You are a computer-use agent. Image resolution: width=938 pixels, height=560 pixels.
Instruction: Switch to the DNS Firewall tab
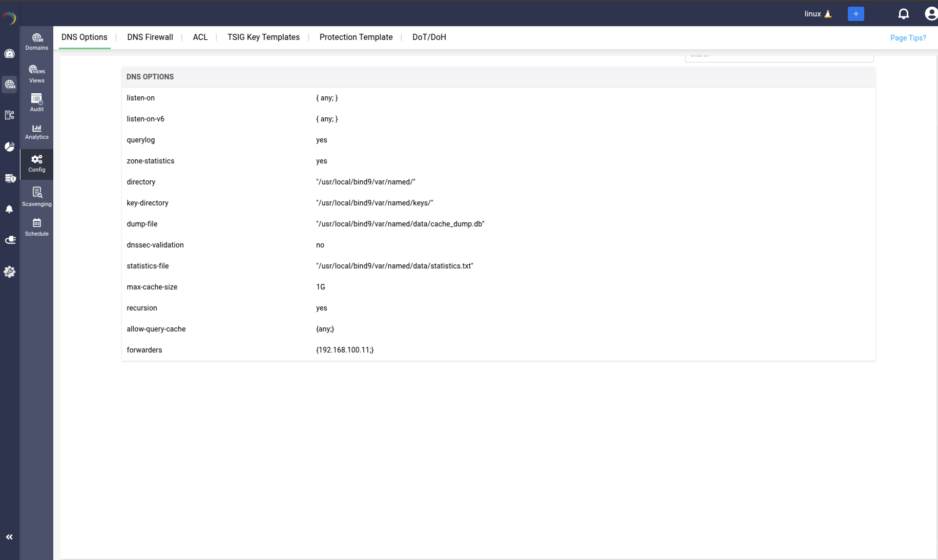point(150,37)
